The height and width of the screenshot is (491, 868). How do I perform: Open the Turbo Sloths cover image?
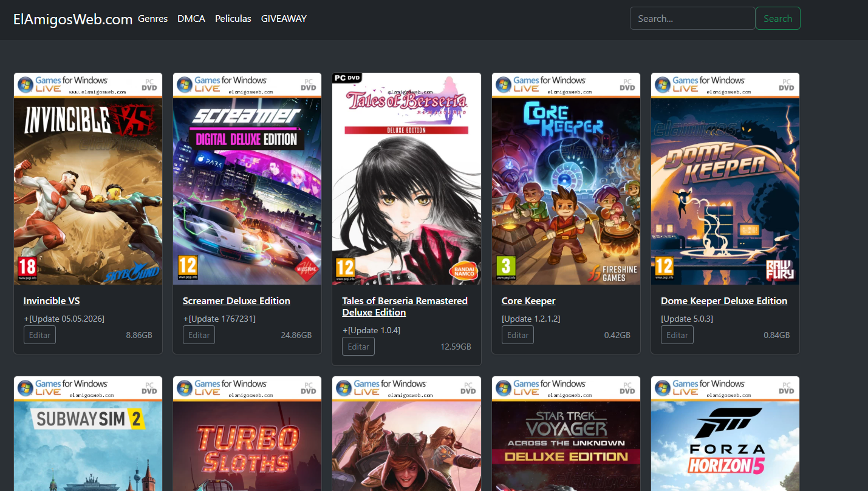click(247, 434)
